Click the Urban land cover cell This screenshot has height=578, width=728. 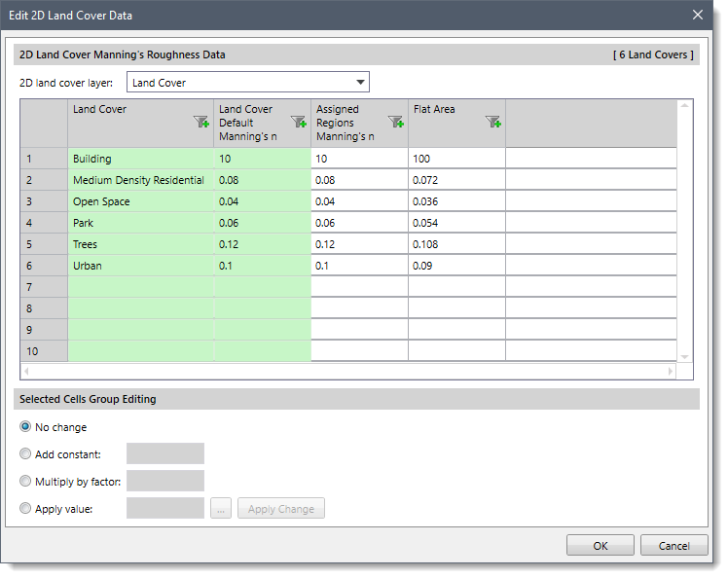(x=141, y=266)
